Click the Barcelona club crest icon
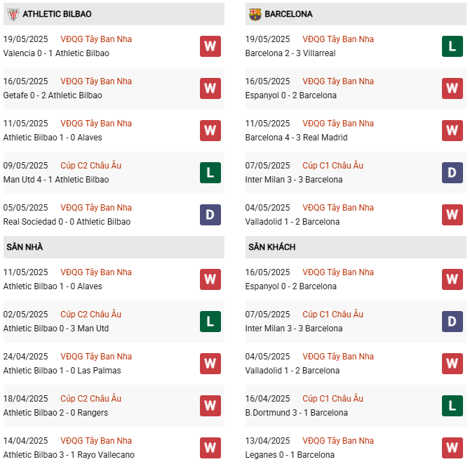This screenshot has height=476, width=470. pyautogui.click(x=255, y=14)
